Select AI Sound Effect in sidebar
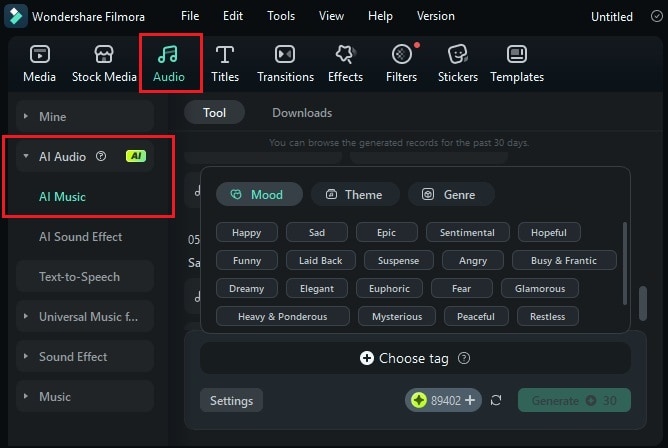The width and height of the screenshot is (668, 448). coord(81,237)
